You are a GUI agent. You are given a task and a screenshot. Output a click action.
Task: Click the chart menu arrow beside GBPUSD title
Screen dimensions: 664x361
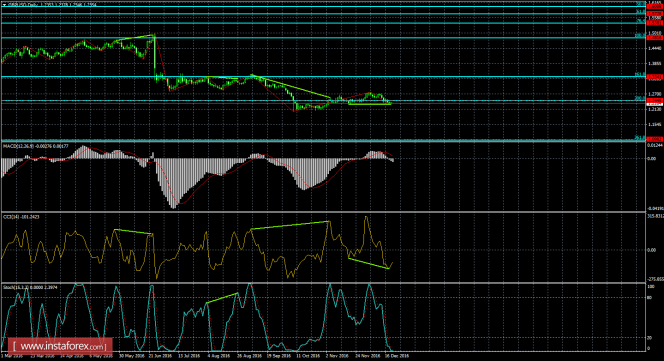4,5
